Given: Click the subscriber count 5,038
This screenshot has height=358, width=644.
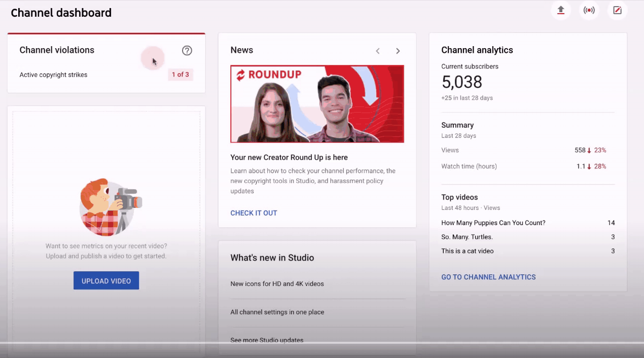Looking at the screenshot, I should point(461,82).
